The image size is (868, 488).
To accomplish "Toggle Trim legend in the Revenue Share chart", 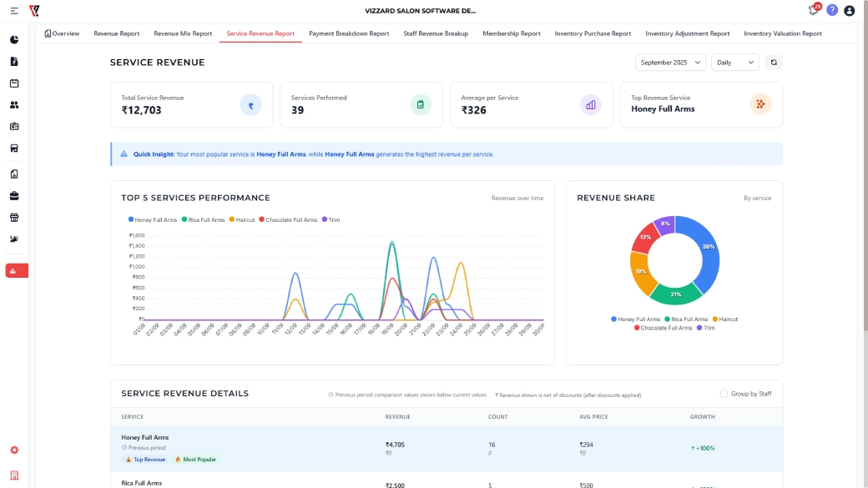I will pyautogui.click(x=704, y=328).
